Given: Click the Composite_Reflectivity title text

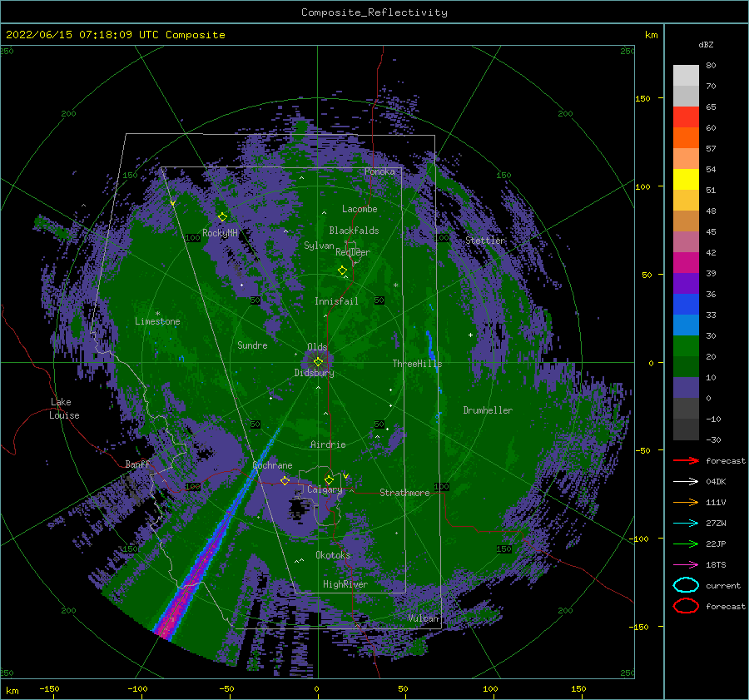Looking at the screenshot, I should 374,12.
